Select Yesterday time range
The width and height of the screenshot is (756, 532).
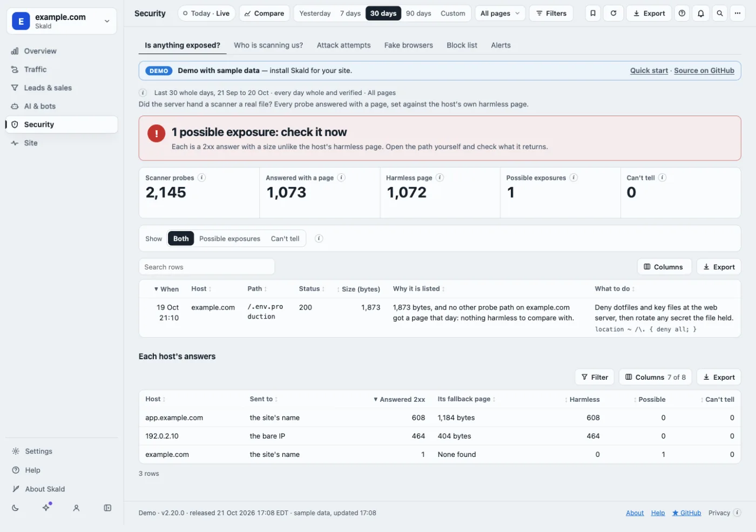315,13
